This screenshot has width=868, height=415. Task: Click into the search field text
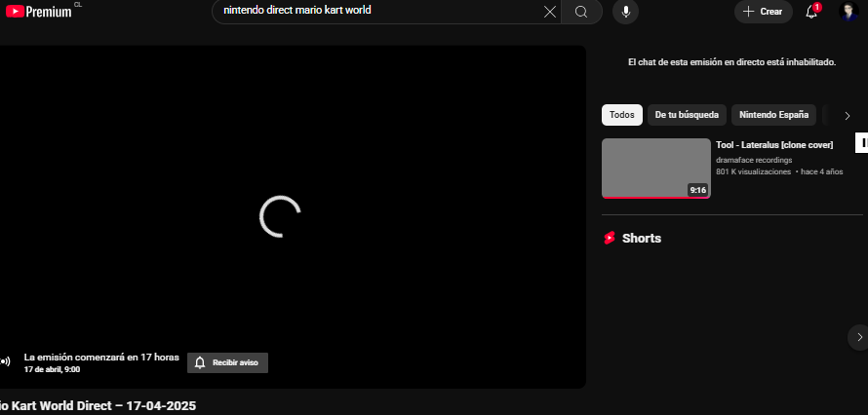[x=297, y=11]
